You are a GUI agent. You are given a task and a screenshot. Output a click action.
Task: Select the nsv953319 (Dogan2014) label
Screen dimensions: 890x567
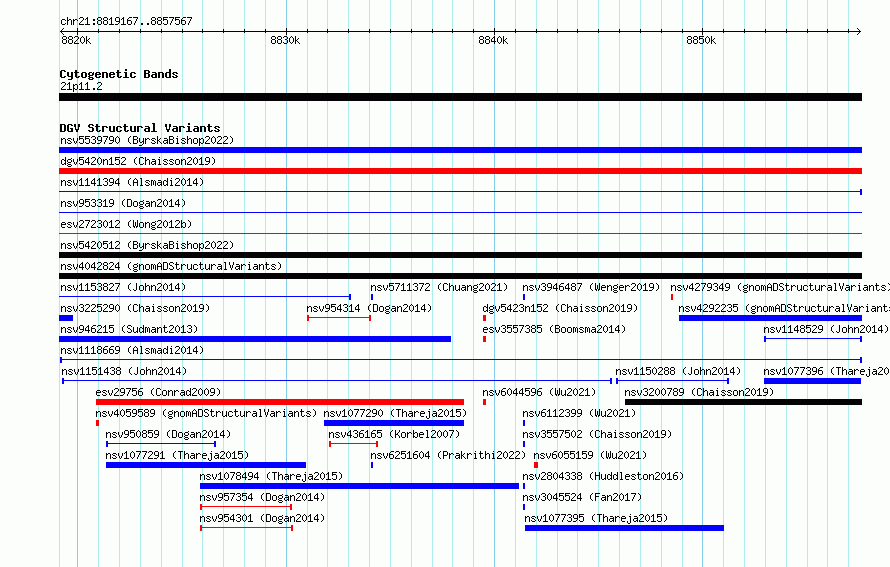123,203
